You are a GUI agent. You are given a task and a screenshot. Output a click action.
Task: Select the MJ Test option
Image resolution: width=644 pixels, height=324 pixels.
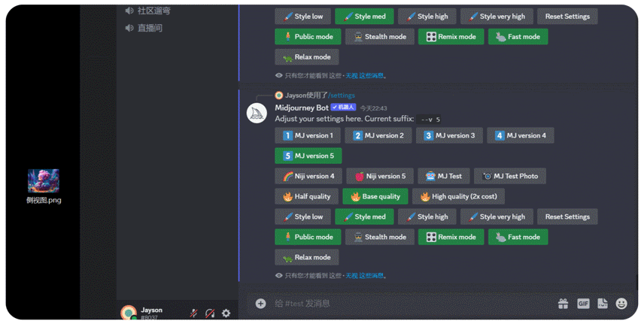pyautogui.click(x=444, y=176)
